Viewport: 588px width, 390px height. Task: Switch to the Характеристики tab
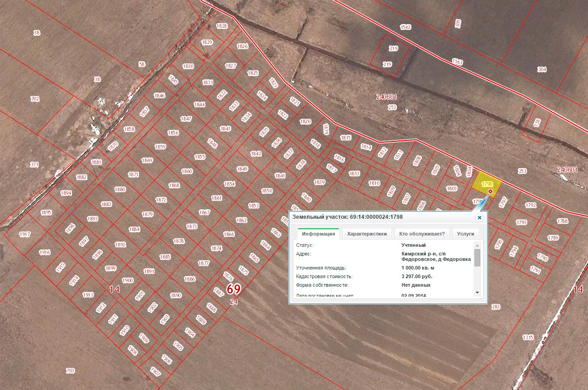(x=367, y=234)
